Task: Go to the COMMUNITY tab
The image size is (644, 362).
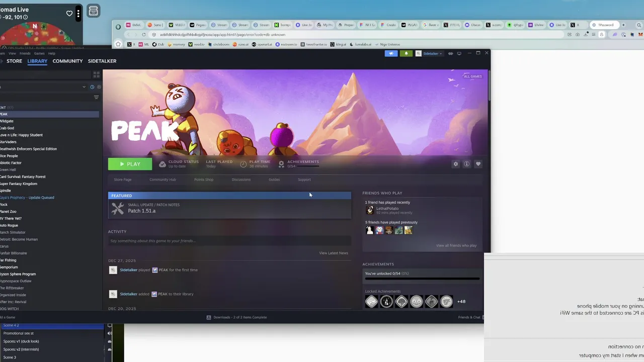Action: tap(67, 61)
